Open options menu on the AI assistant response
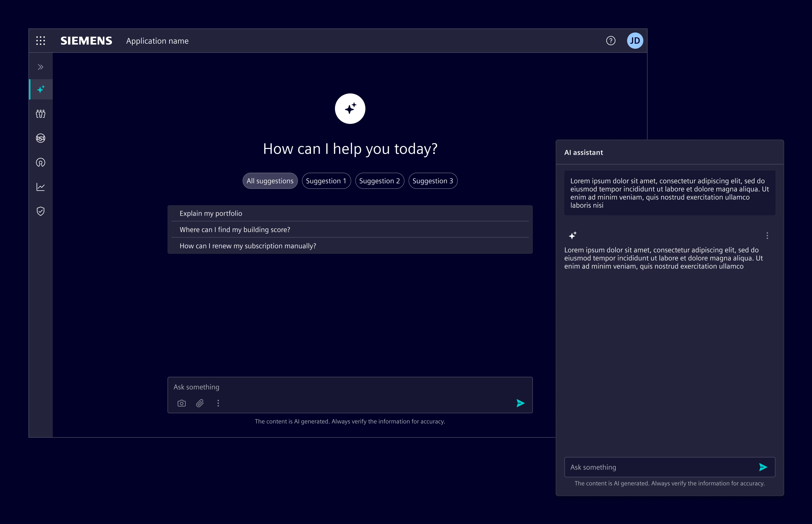 point(767,236)
